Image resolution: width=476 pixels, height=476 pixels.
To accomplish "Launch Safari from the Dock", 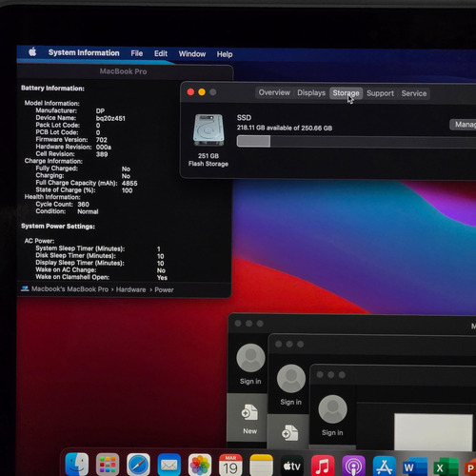I will [x=138, y=465].
